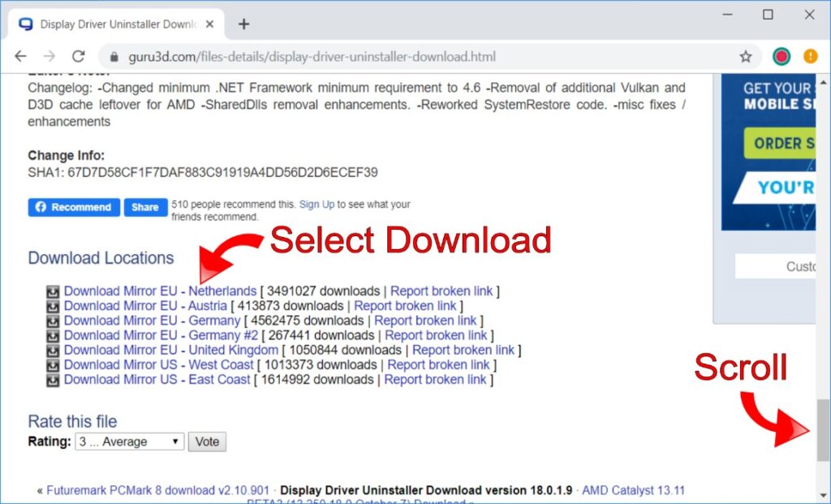Viewport: 831px width, 504px height.
Task: Open the green circular extension icon
Action: pyautogui.click(x=781, y=57)
